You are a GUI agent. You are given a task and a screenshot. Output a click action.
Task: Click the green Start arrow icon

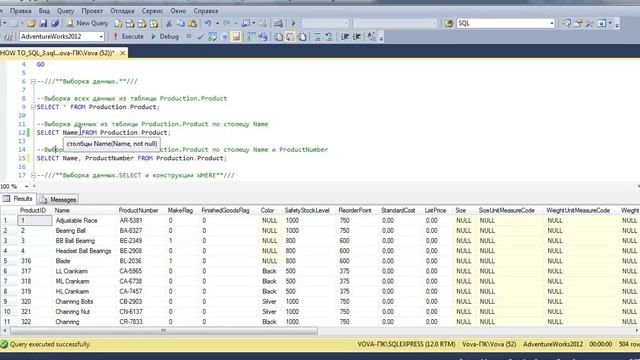pyautogui.click(x=293, y=23)
